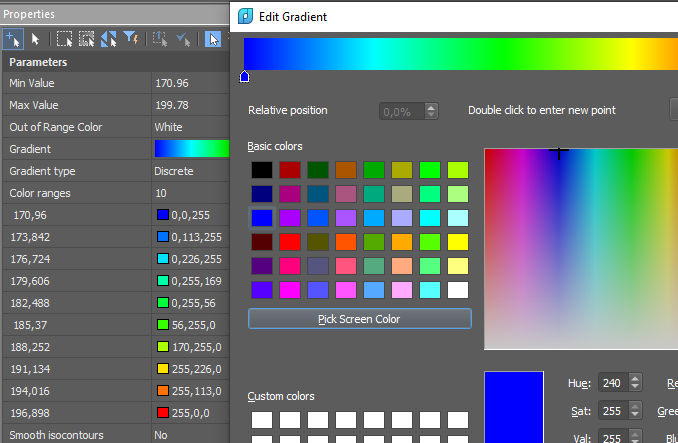The width and height of the screenshot is (678, 443).
Task: Choose the dotted-fill rectangle selection tool
Action: [x=87, y=39]
